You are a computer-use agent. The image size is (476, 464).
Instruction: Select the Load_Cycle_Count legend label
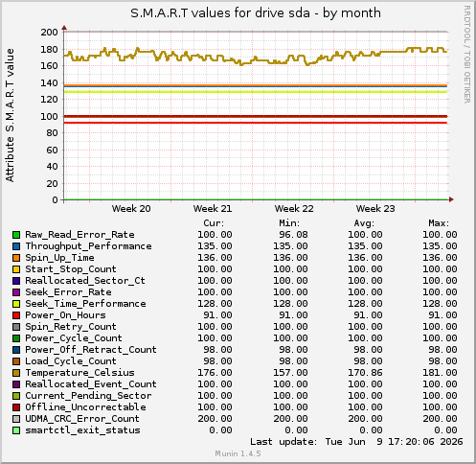pyautogui.click(x=71, y=361)
